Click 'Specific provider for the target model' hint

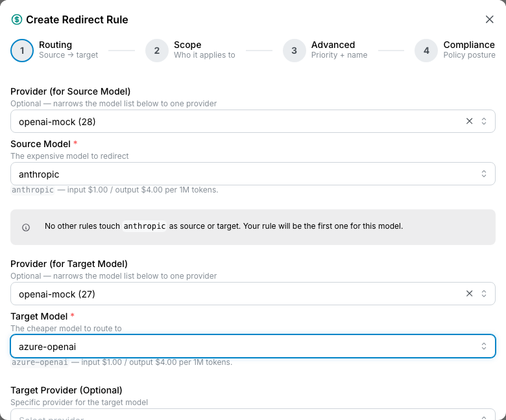click(x=79, y=402)
